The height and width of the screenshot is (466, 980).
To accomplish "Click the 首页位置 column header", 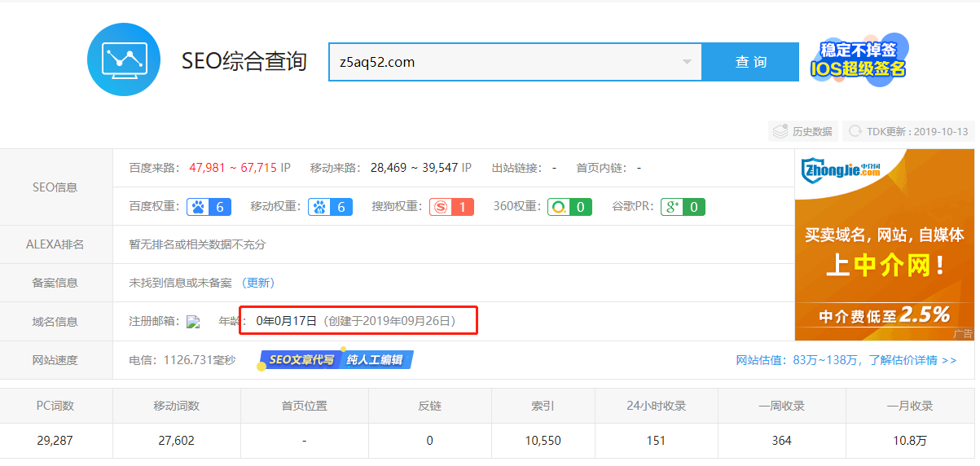I will 304,406.
